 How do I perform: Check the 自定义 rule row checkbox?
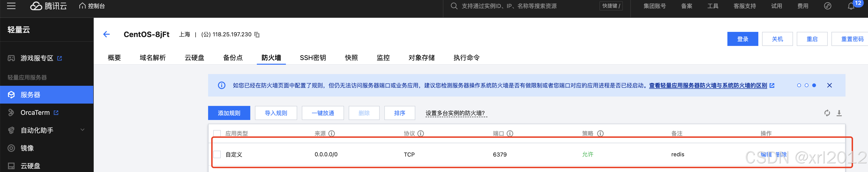pos(217,154)
